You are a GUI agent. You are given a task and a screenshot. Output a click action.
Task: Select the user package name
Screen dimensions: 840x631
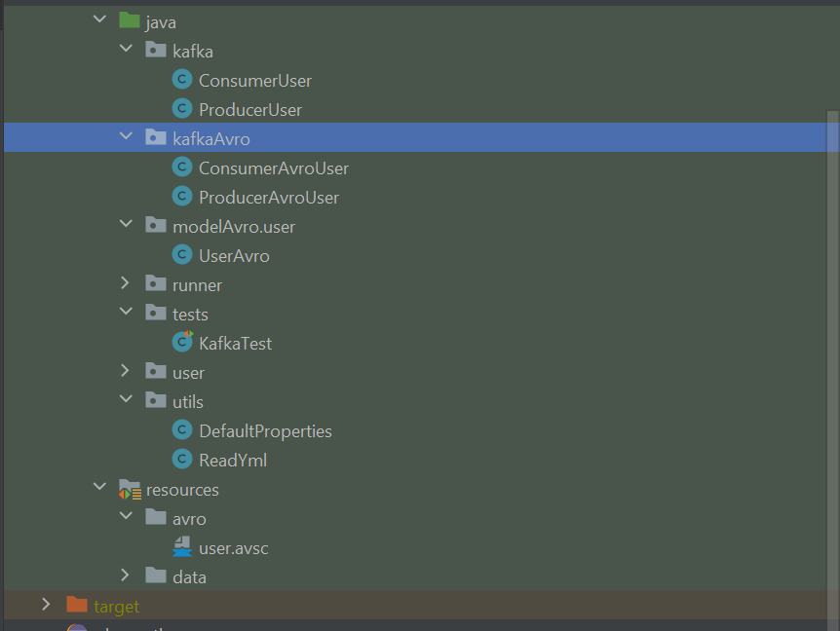pyautogui.click(x=188, y=373)
